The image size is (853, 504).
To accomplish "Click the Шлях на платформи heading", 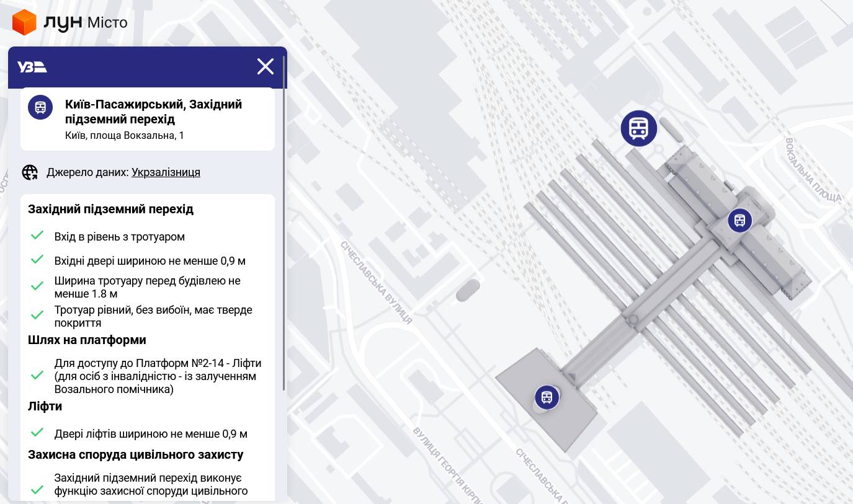I will coord(87,340).
